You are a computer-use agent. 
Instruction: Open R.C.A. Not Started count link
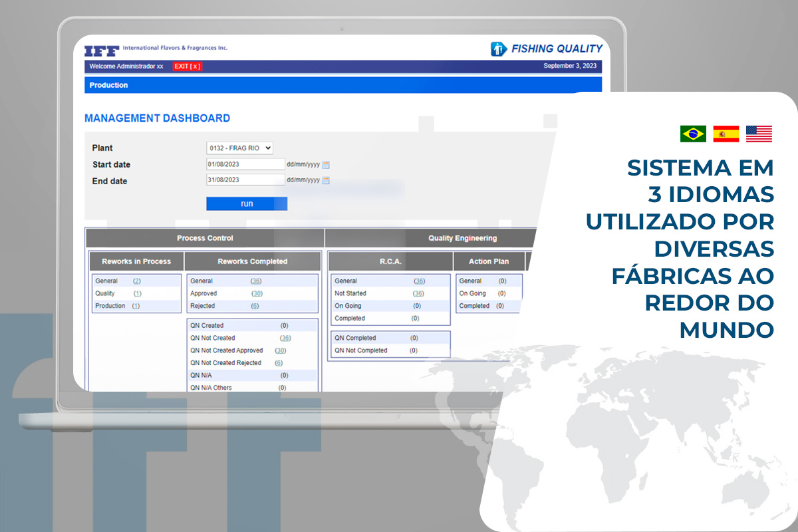click(x=418, y=293)
